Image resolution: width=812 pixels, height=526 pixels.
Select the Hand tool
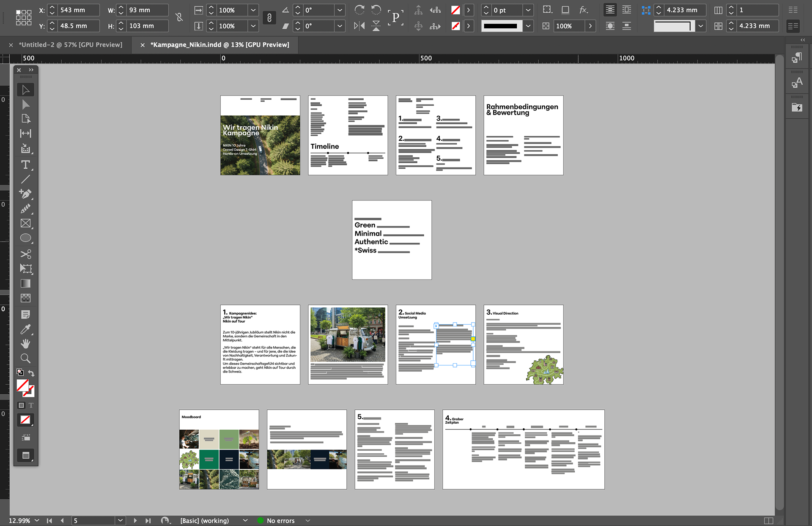[25, 344]
